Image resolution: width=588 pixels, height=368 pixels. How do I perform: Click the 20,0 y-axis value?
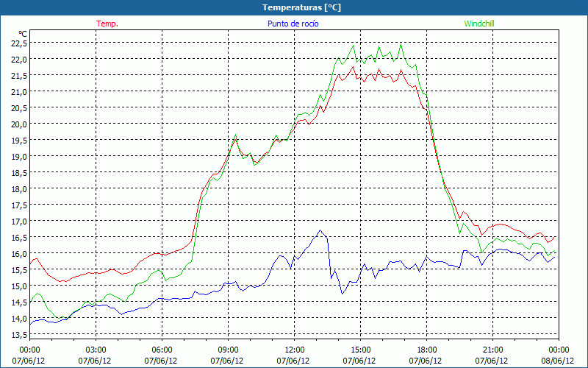pyautogui.click(x=19, y=124)
